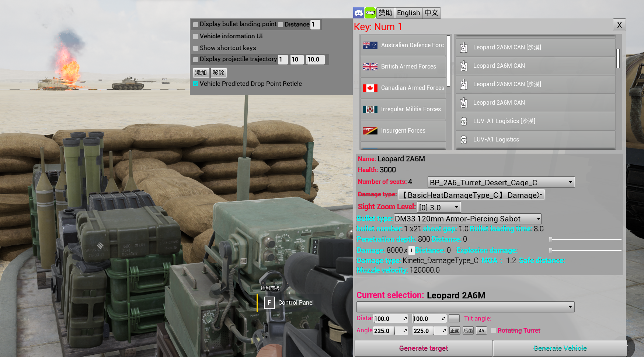This screenshot has height=357, width=644.
Task: Enable Display bullet landing point checkbox
Action: coord(196,25)
